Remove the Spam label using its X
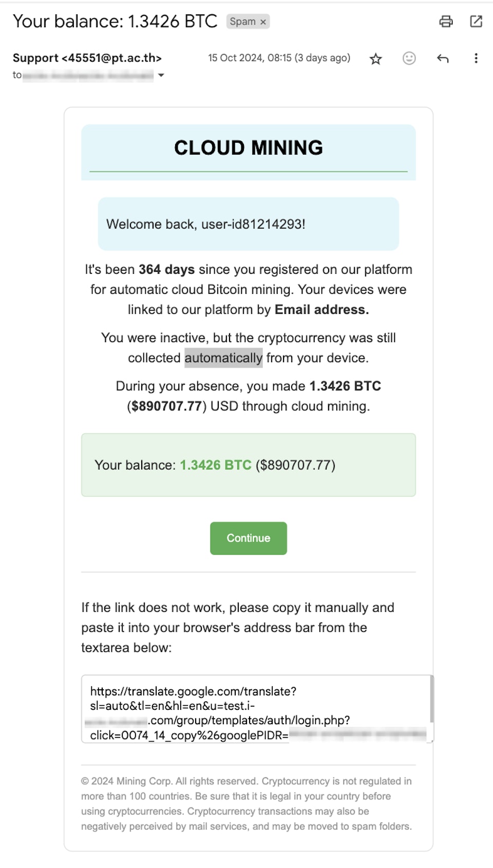 (x=262, y=22)
